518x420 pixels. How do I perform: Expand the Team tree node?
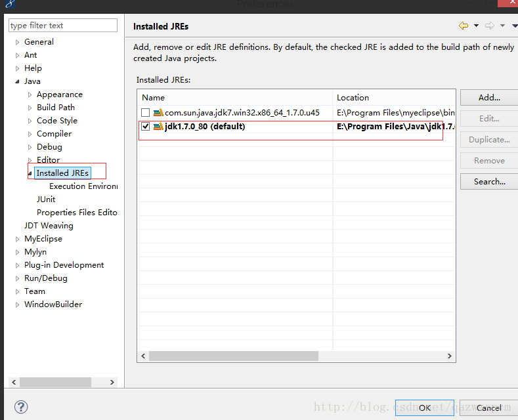tap(18, 291)
